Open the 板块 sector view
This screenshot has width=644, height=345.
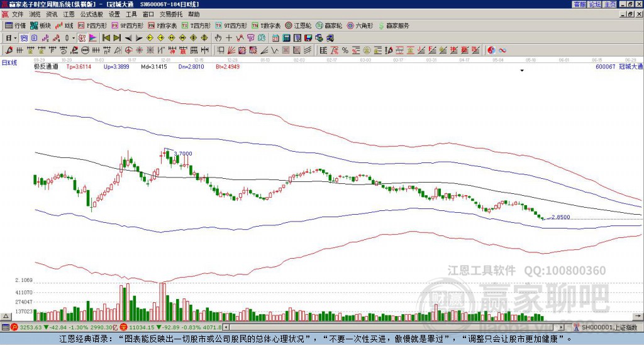click(x=40, y=25)
